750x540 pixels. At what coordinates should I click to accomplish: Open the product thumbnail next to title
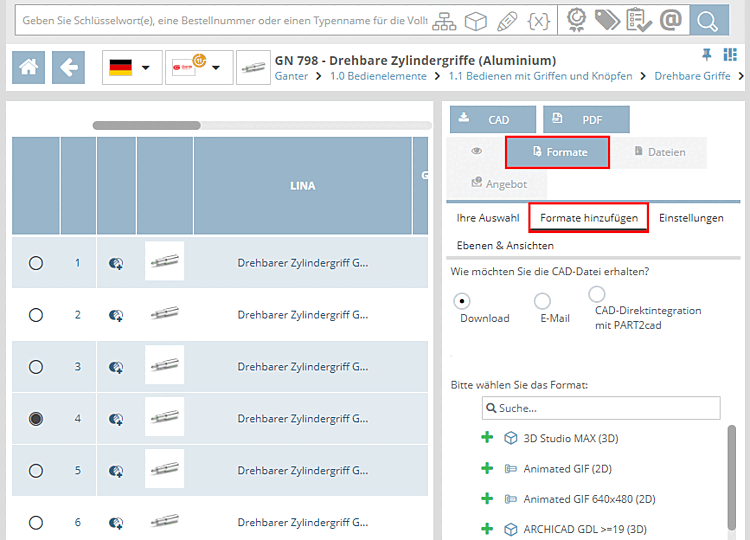point(254,67)
